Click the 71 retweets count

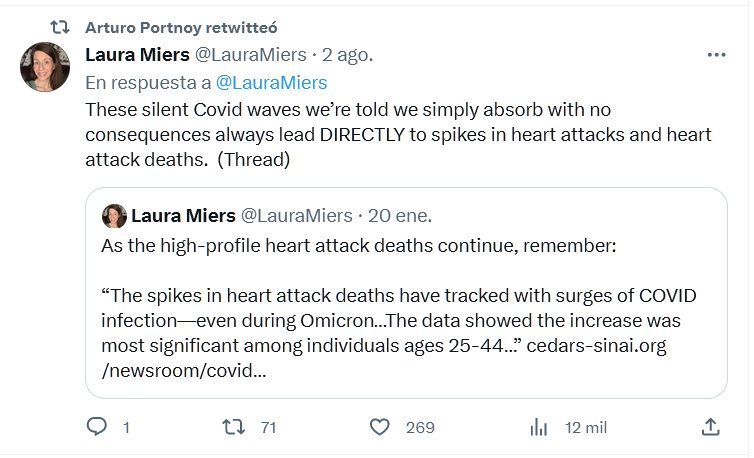[268, 427]
